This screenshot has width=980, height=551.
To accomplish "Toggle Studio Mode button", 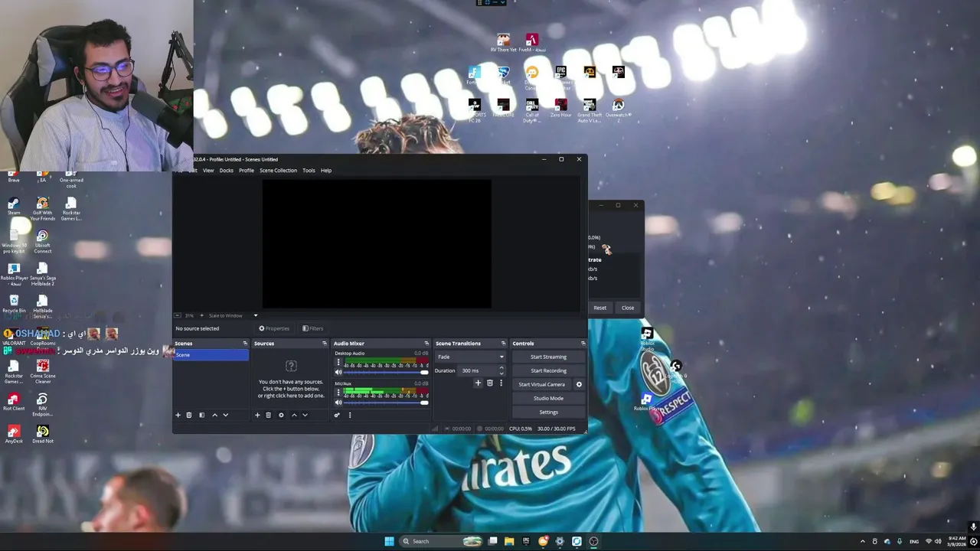I will 548,398.
